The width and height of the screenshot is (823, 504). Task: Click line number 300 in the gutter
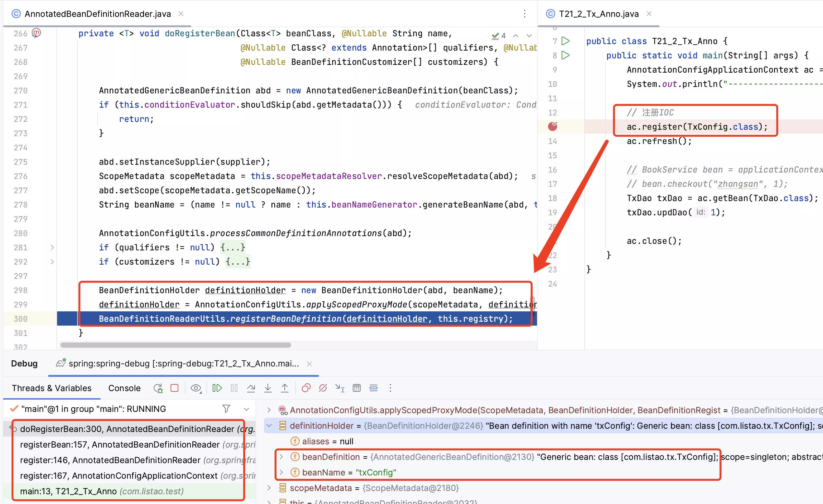pos(21,319)
